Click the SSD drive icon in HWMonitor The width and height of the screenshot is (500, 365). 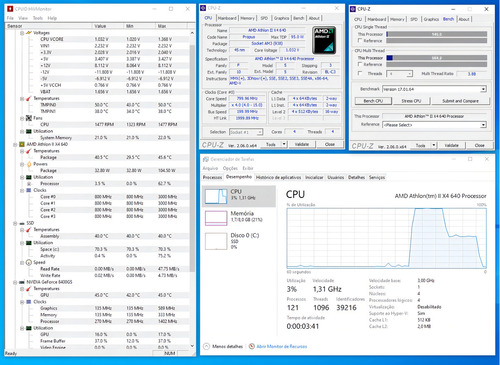[22, 223]
